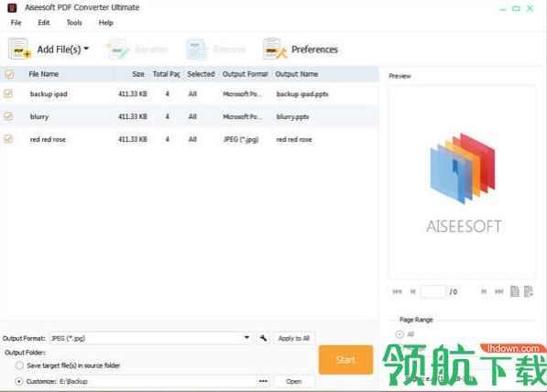Click the Remove toolbar icon
This screenshot has width=547, height=392.
click(197, 49)
